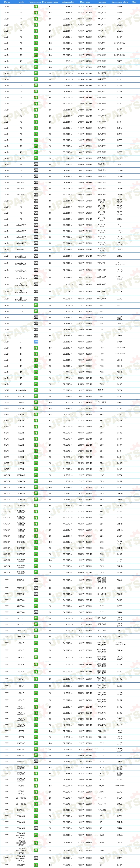The width and height of the screenshot is (140, 868).
Task: Click the ON diesel icon in the AUDI Q7 CUEA row
Action: tap(36, 336)
